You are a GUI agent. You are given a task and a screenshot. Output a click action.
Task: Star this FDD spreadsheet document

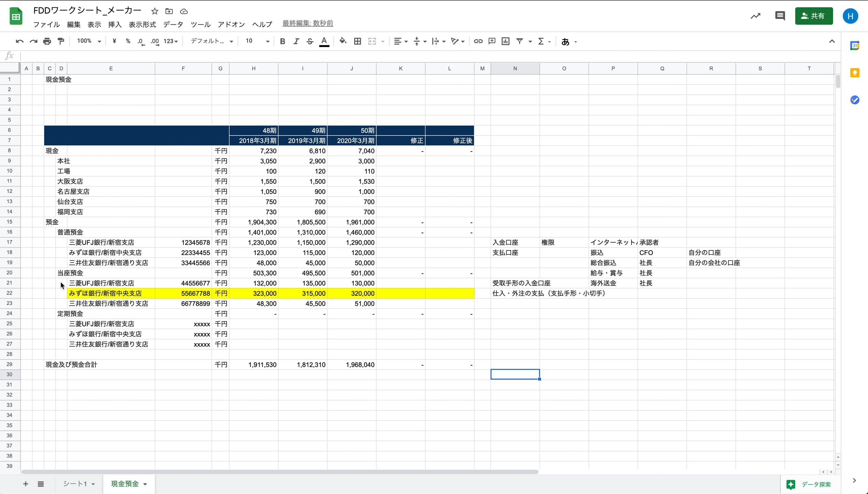pyautogui.click(x=155, y=11)
